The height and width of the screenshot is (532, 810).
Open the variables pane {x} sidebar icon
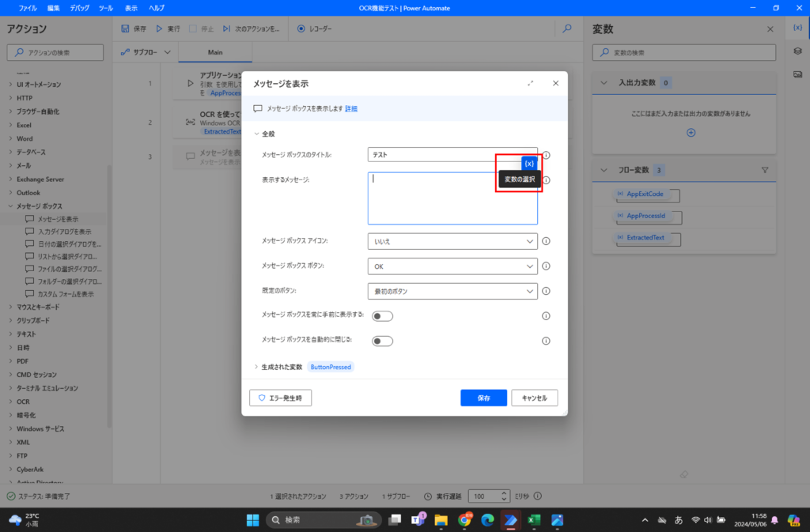pyautogui.click(x=797, y=28)
